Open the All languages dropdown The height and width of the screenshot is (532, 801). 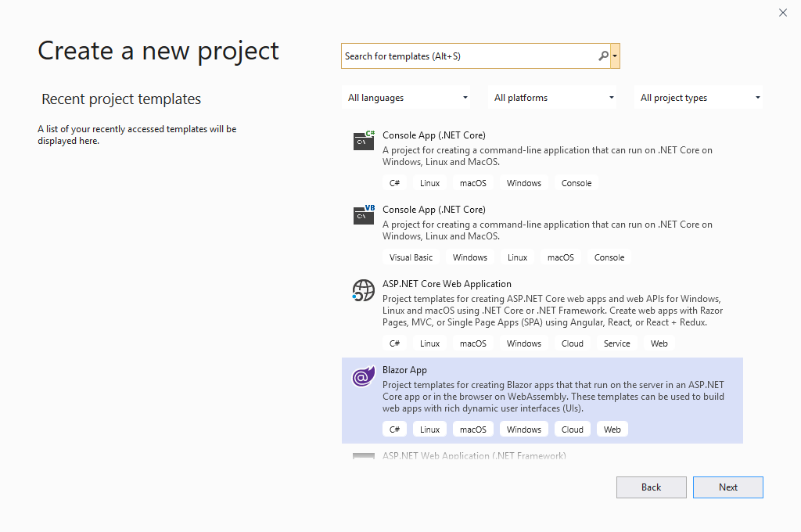(407, 98)
